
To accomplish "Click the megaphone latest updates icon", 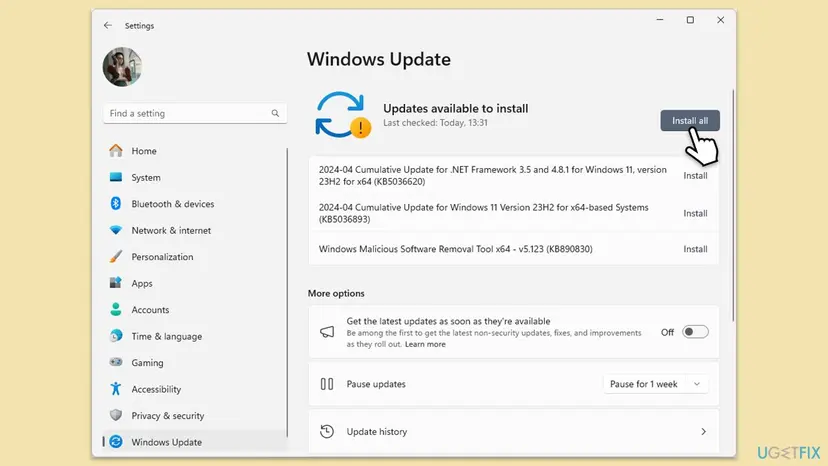I will (327, 332).
